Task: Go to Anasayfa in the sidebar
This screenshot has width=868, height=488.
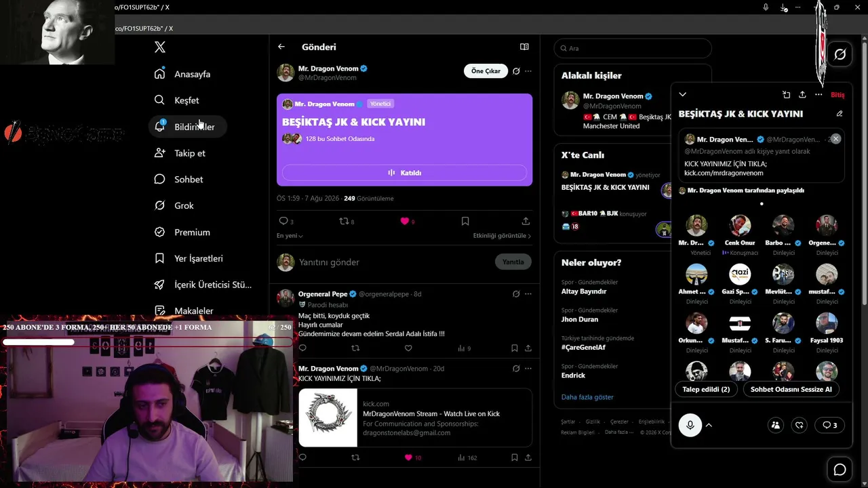Action: click(183, 74)
